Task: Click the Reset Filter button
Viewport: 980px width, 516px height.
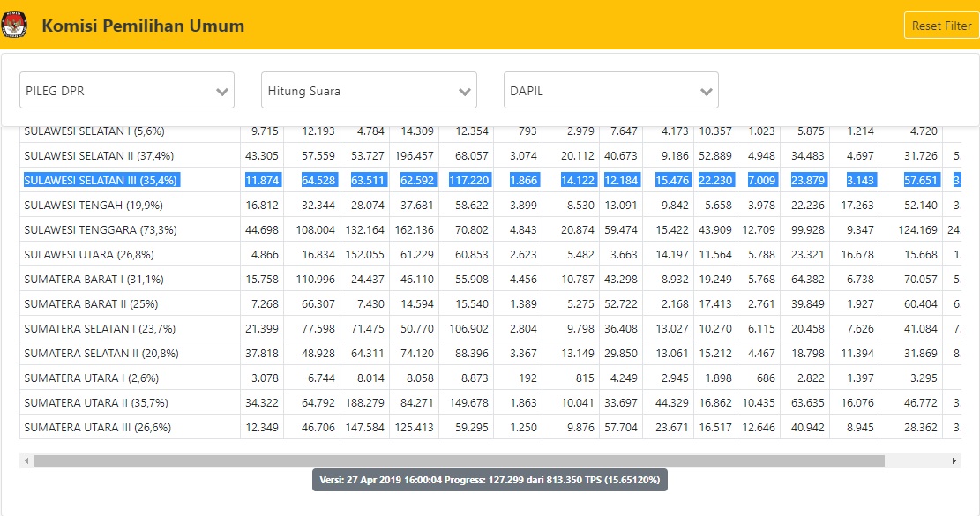Action: point(941,26)
